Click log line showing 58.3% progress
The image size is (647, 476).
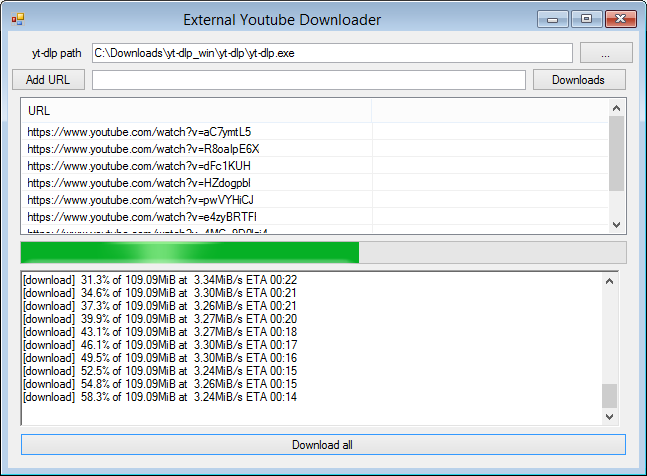tap(160, 397)
